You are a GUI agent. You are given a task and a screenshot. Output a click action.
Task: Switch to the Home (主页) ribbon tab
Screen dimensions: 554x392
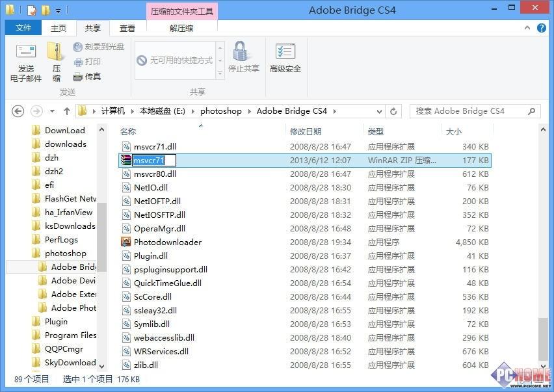click(59, 28)
